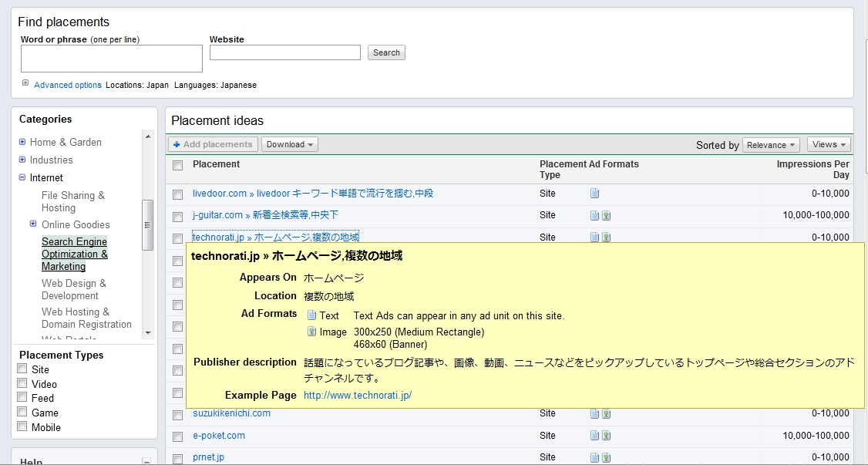Image resolution: width=868 pixels, height=465 pixels.
Task: Click the image ad icon in the prnet.jp row
Action: [x=606, y=457]
